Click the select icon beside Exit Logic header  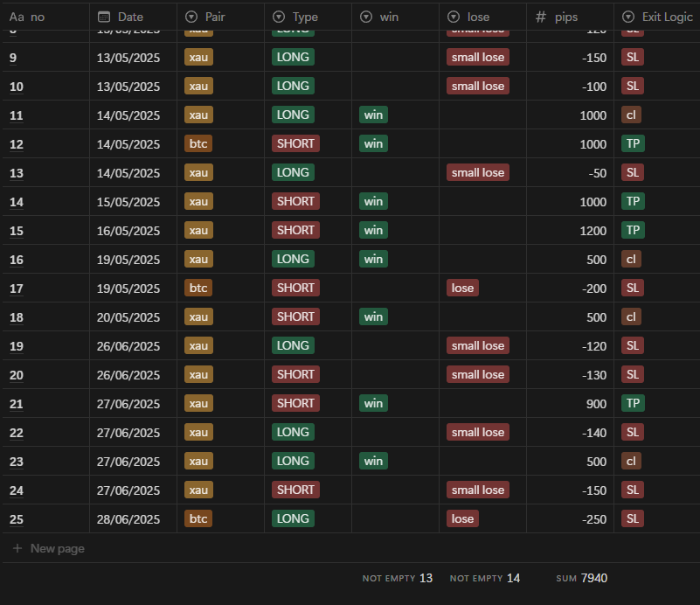[x=628, y=17]
